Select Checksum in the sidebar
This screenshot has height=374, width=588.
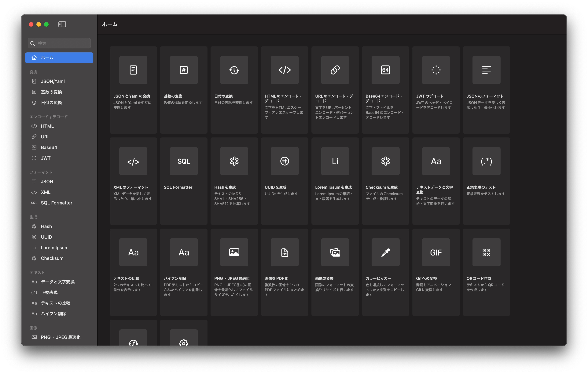pyautogui.click(x=59, y=258)
